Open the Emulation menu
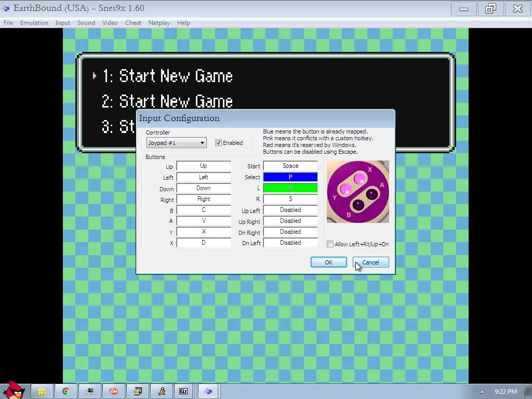This screenshot has height=399, width=532. coord(34,23)
